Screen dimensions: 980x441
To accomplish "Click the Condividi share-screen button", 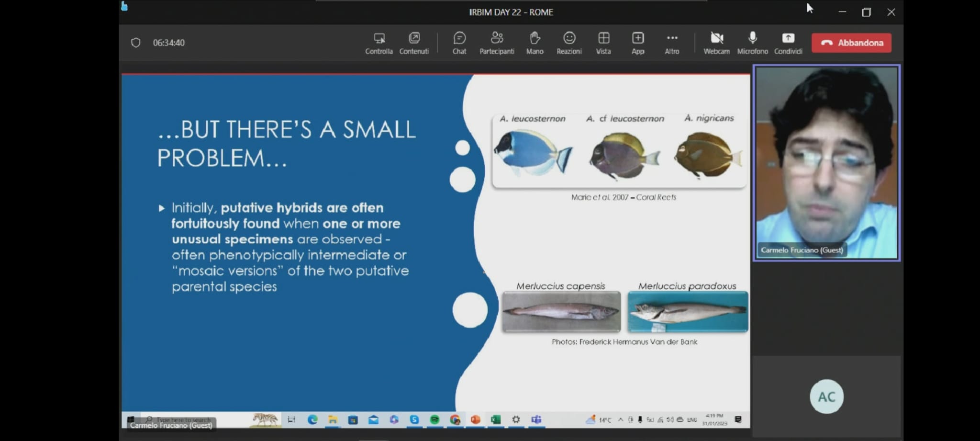I will point(788,43).
